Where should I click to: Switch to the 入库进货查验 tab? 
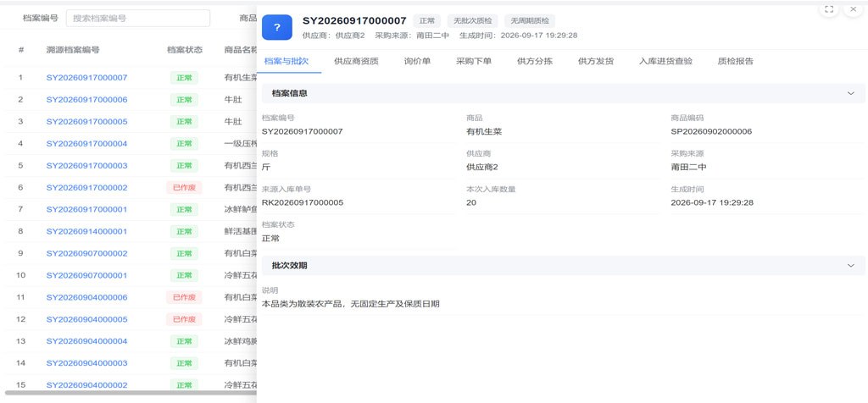pos(665,61)
